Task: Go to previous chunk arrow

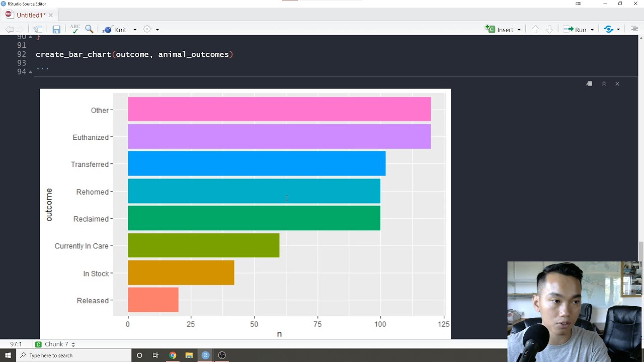Action: click(x=535, y=30)
